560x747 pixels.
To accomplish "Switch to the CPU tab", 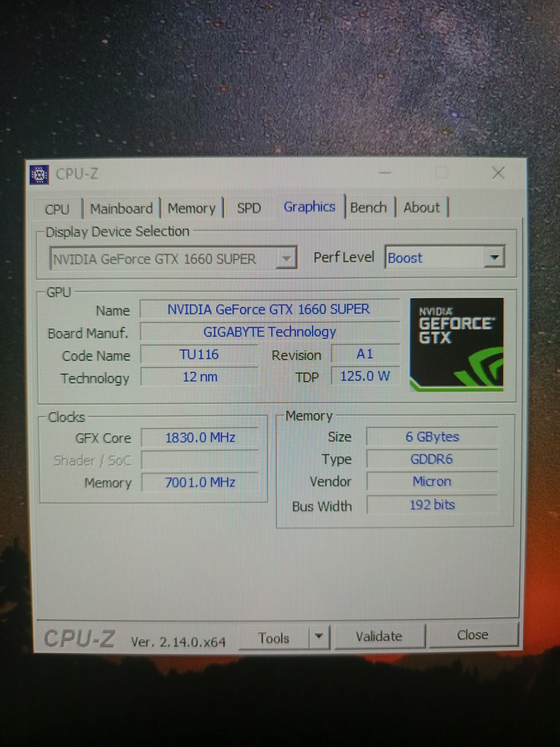I will click(x=57, y=209).
